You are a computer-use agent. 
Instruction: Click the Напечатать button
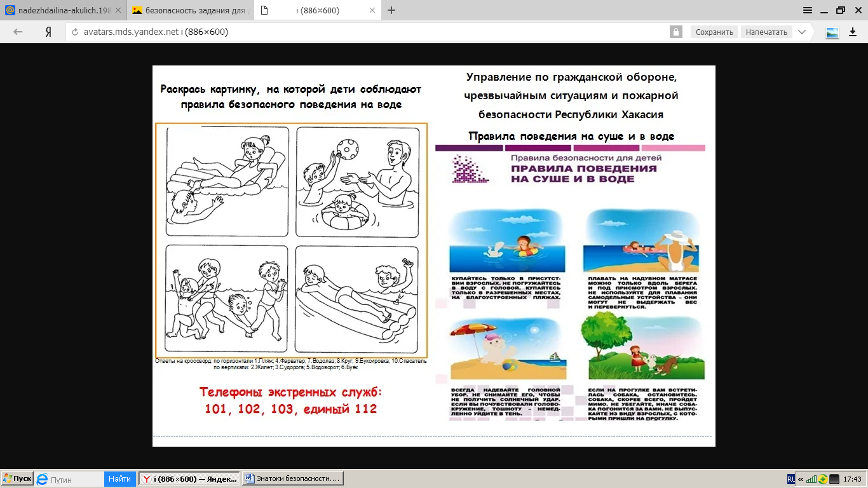point(766,32)
